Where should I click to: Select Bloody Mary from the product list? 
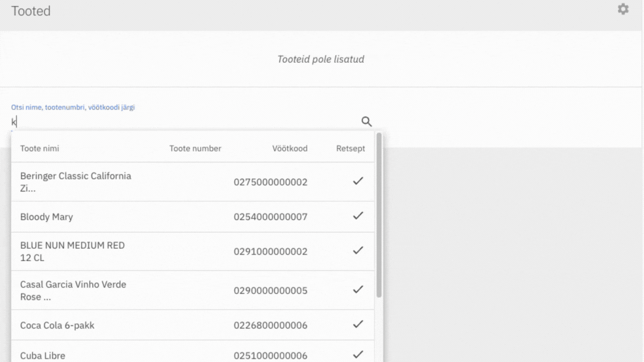tap(47, 217)
